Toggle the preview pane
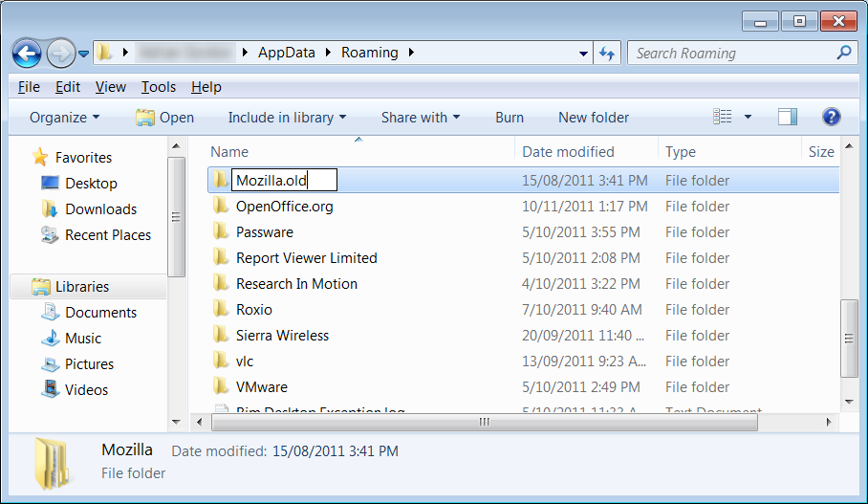The image size is (868, 504). [x=787, y=117]
